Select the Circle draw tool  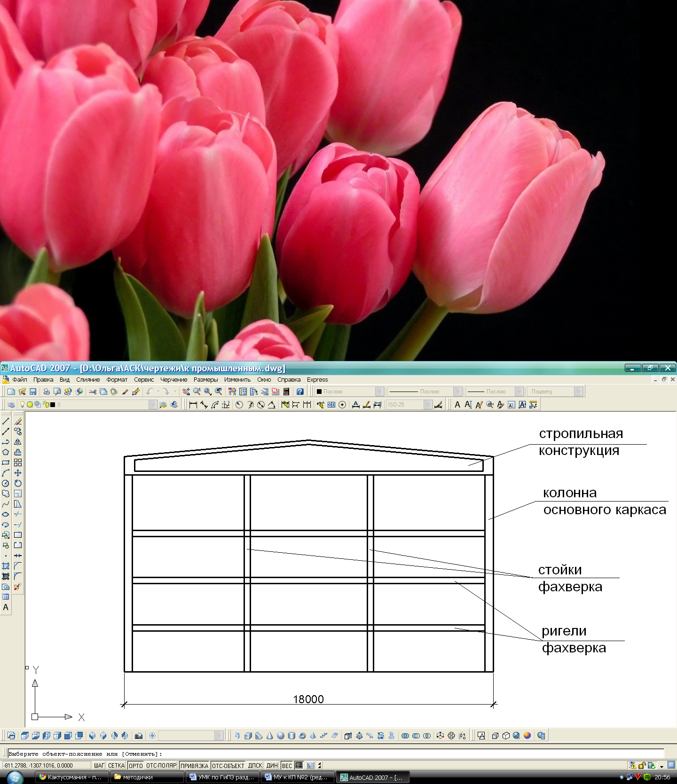point(6,483)
